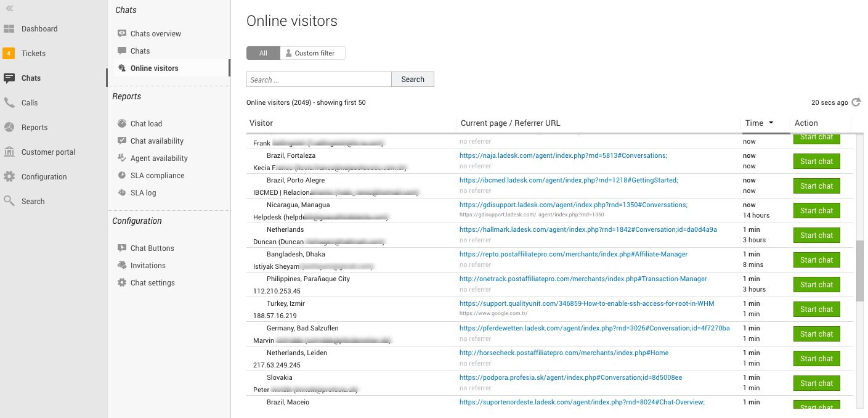Click the vertical scrollbar of visitors table
868x418 pixels.
[x=860, y=271]
